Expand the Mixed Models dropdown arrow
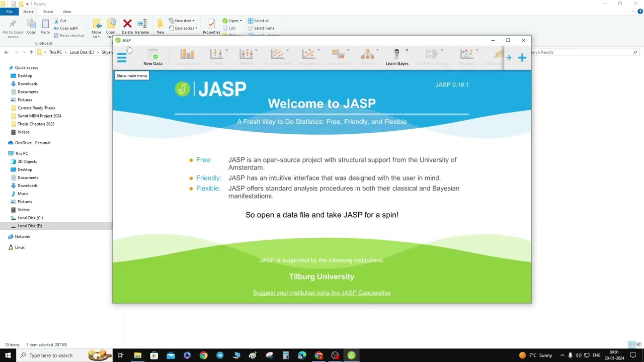Image resolution: width=644 pixels, height=362 pixels. pos(287,51)
